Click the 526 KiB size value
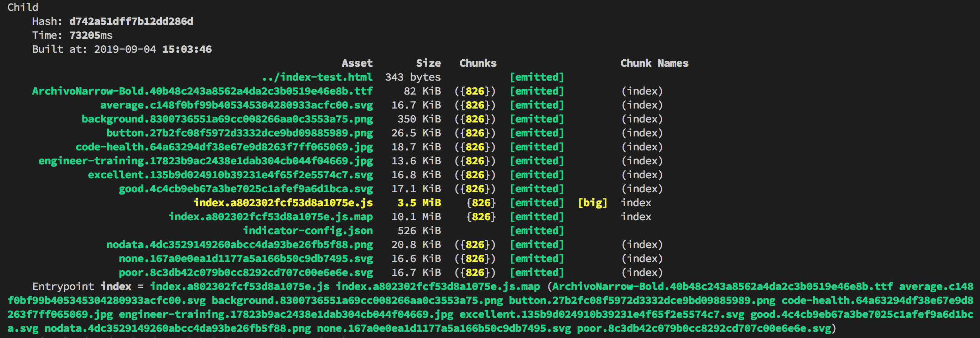This screenshot has height=338, width=980. 419,231
